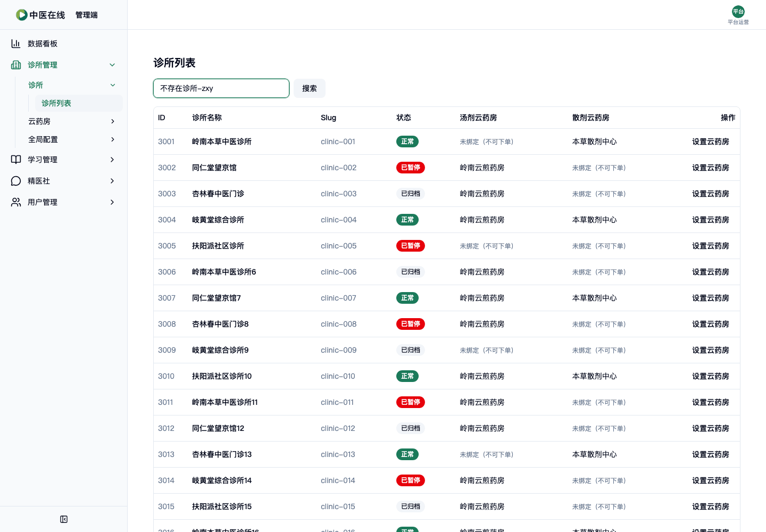Open the 用户管理 menu label

[43, 202]
